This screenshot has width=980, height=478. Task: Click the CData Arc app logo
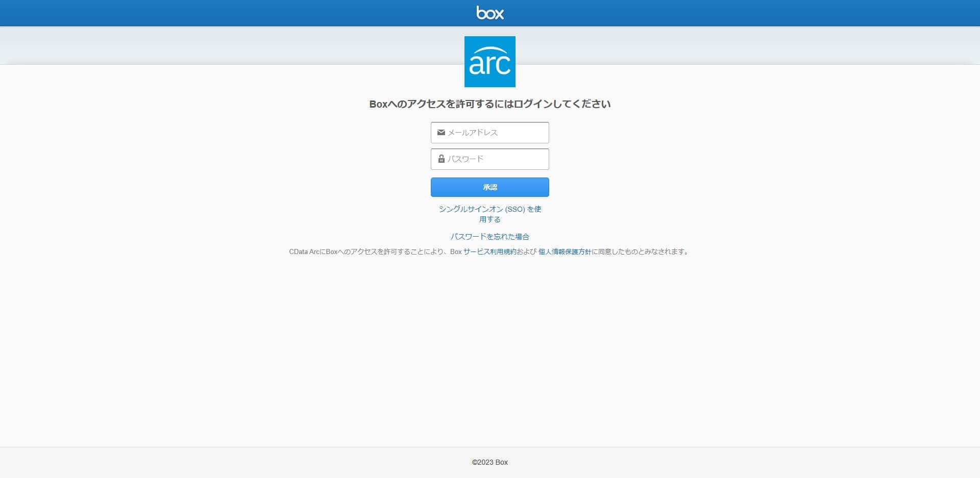(x=490, y=62)
